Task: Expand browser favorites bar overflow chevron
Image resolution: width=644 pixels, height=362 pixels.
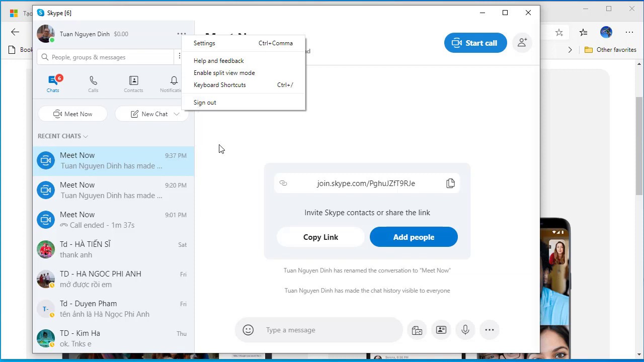Action: [570, 50]
